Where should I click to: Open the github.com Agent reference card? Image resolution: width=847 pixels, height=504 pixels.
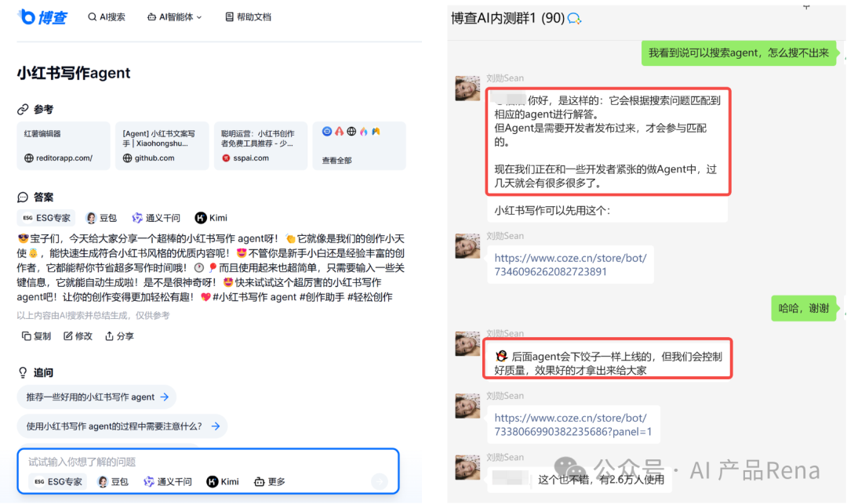click(x=162, y=146)
